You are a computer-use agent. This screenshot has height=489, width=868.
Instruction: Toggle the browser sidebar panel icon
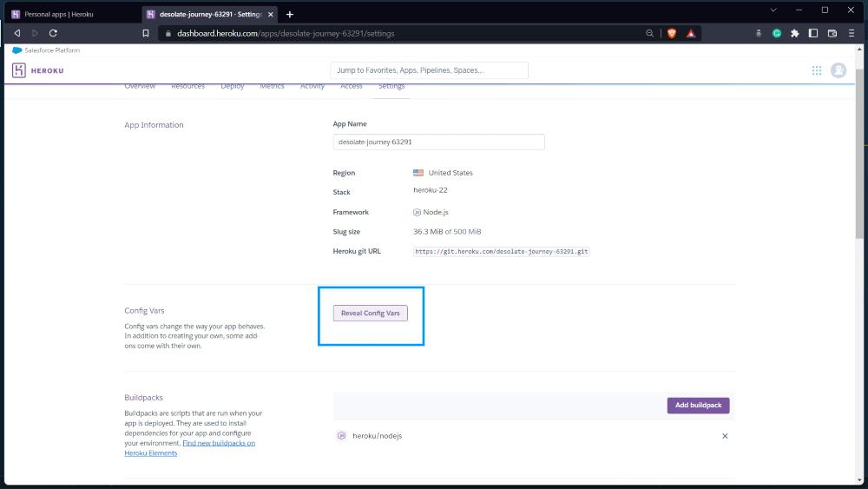click(813, 33)
